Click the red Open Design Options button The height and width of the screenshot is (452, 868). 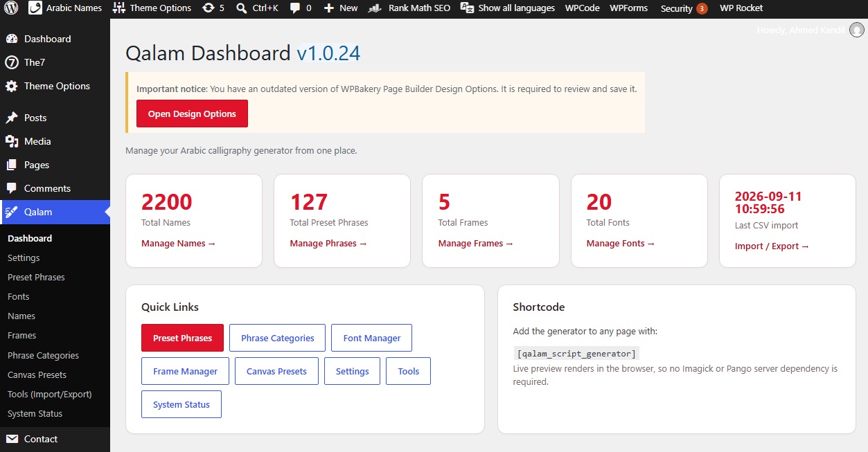pyautogui.click(x=192, y=114)
